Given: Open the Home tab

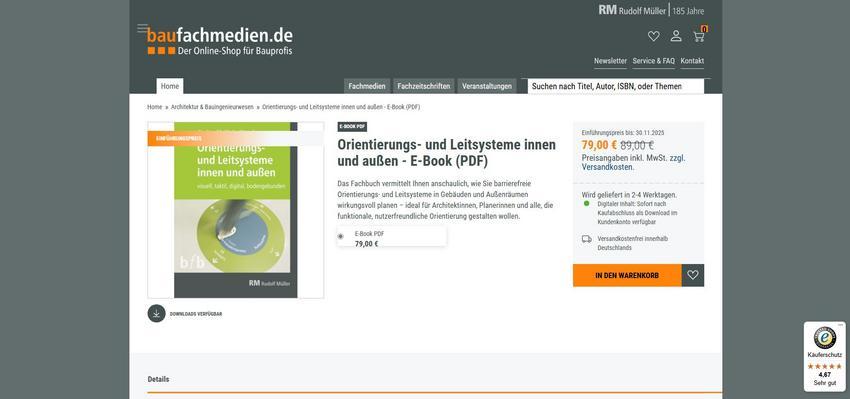Looking at the screenshot, I should tap(170, 86).
